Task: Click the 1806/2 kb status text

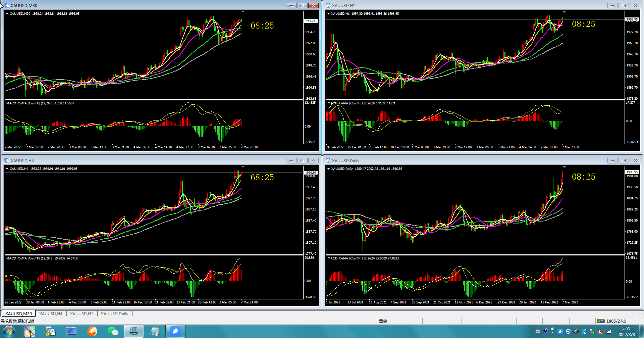Action: (616, 321)
